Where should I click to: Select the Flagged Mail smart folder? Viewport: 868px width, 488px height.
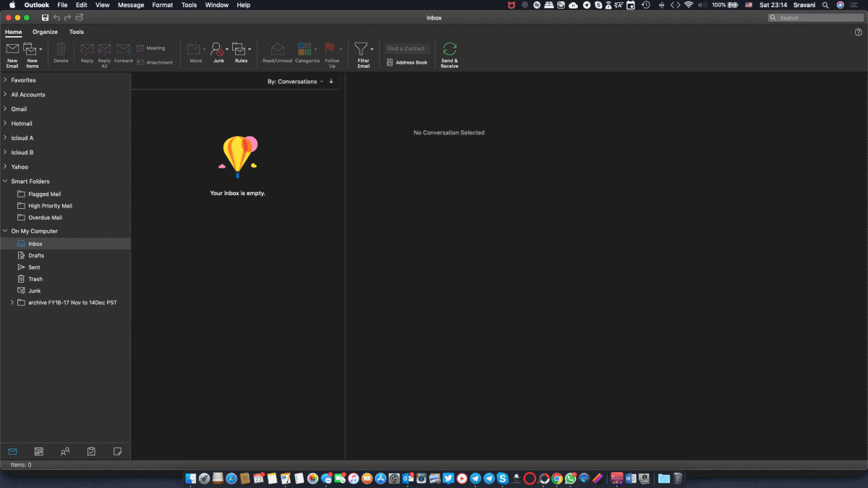click(x=44, y=194)
